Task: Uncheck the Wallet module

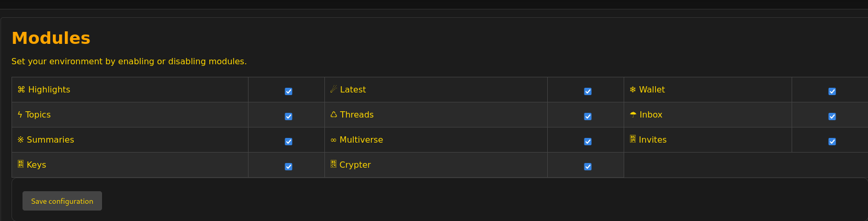Action: pos(832,91)
